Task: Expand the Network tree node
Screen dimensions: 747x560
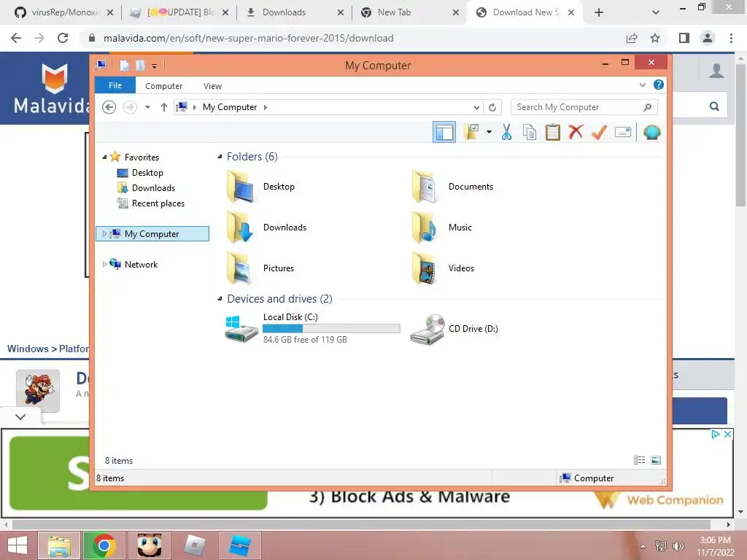Action: pos(104,264)
